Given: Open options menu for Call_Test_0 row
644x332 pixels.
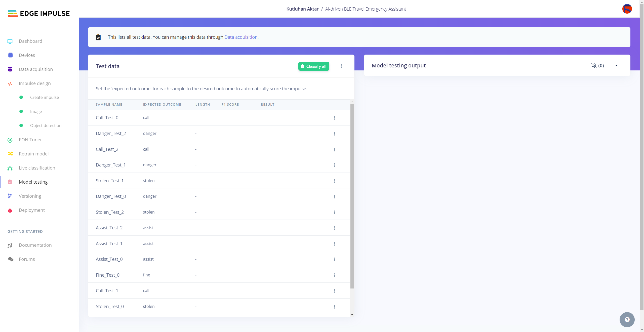Looking at the screenshot, I should [x=334, y=118].
